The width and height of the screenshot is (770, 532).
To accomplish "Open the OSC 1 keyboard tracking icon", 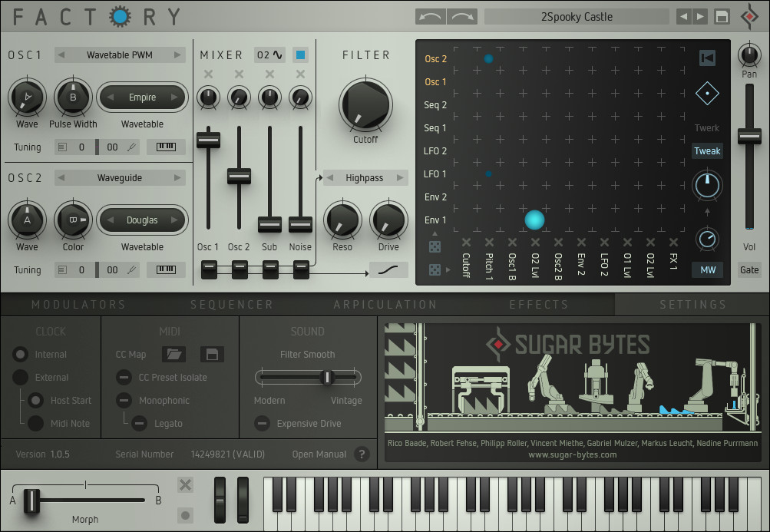I will 166,147.
